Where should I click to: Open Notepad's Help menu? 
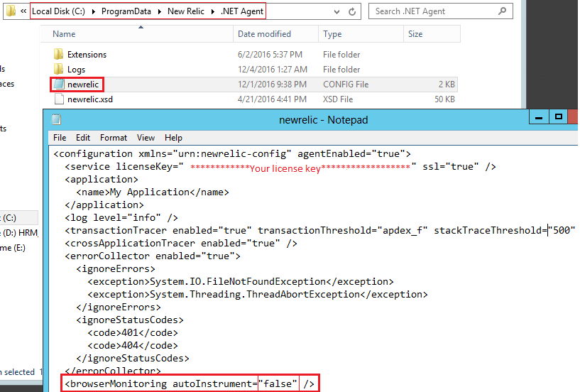coord(173,138)
